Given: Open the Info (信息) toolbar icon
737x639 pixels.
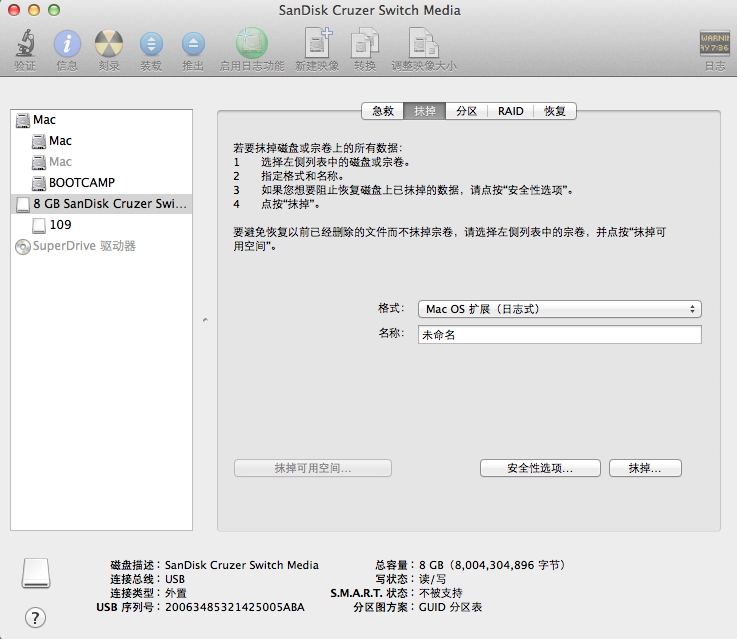Looking at the screenshot, I should point(67,44).
